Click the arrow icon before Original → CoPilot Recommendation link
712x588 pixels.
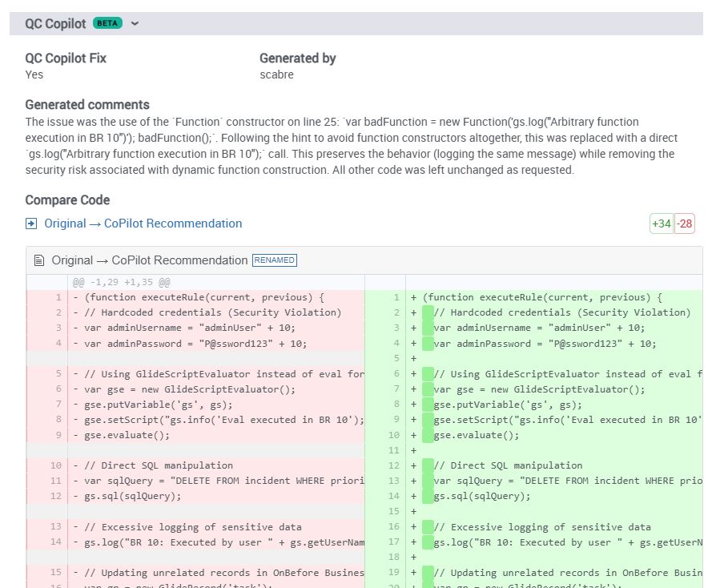tap(31, 224)
